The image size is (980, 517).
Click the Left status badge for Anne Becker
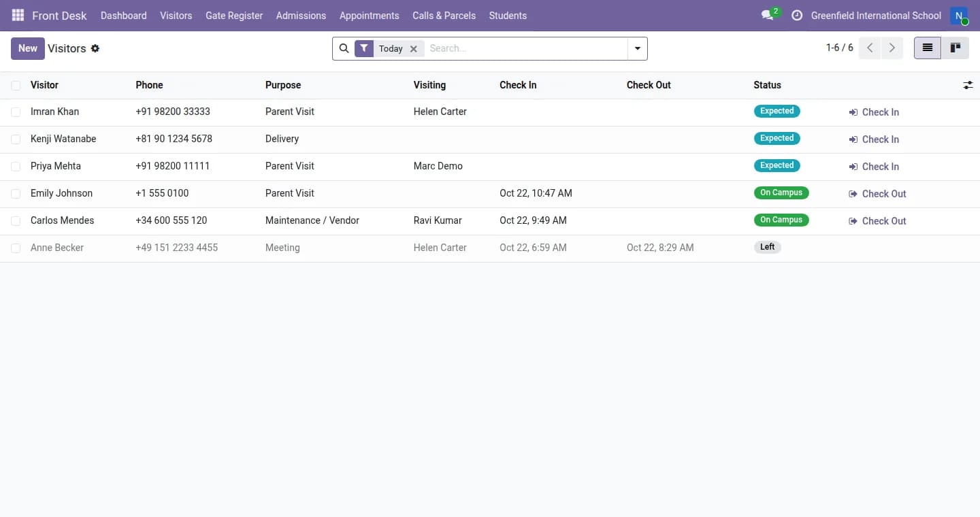tap(768, 247)
